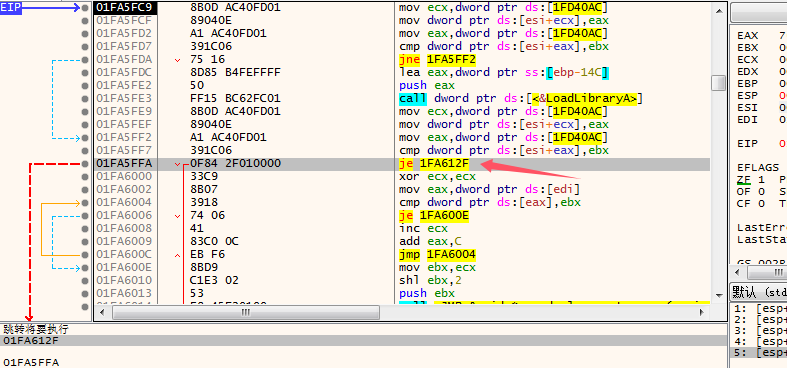The height and width of the screenshot is (368, 787).
Task: Open the 默认 (stdcall) calling convention dropdown
Action: tap(758, 292)
